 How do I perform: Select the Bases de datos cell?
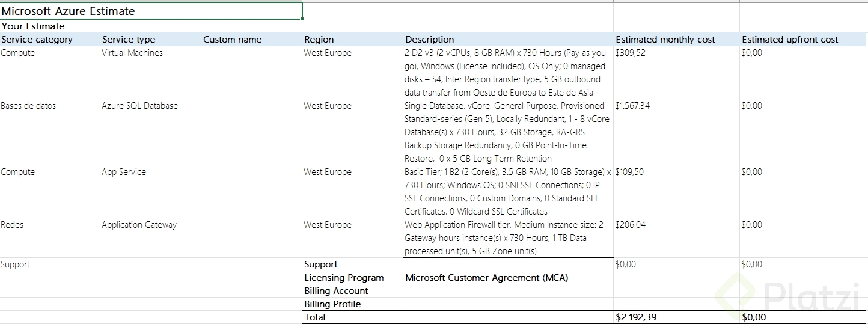click(x=28, y=106)
